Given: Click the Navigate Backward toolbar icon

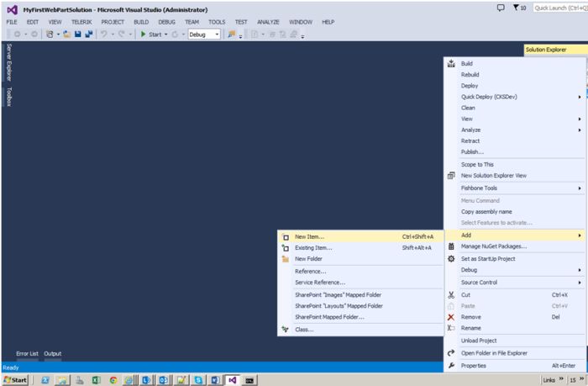Looking at the screenshot, I should (17, 34).
